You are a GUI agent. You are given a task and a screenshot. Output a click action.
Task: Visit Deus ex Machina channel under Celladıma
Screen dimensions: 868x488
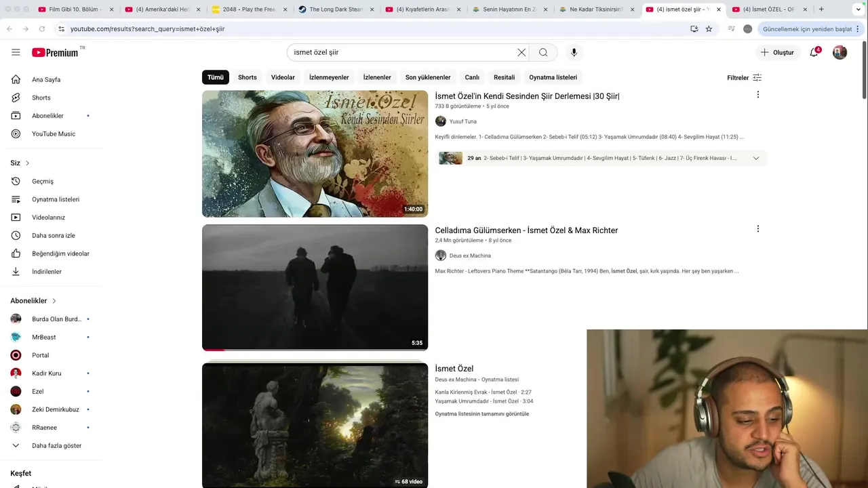(470, 256)
